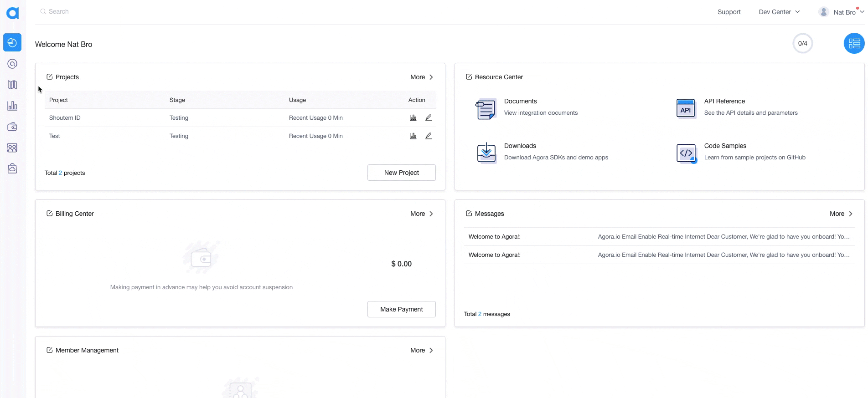Open the first Welcome to Agora message

(x=659, y=237)
